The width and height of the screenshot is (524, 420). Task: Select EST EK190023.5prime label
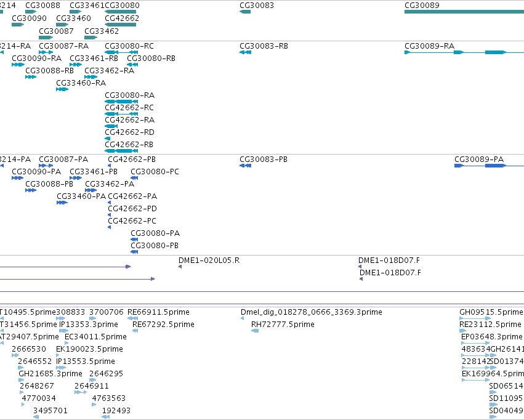pyautogui.click(x=89, y=350)
